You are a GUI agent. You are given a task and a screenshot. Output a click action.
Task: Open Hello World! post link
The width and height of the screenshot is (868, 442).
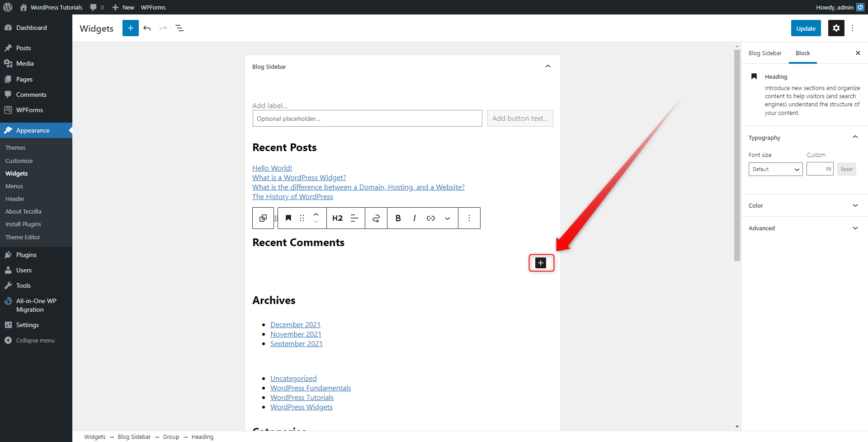tap(272, 168)
